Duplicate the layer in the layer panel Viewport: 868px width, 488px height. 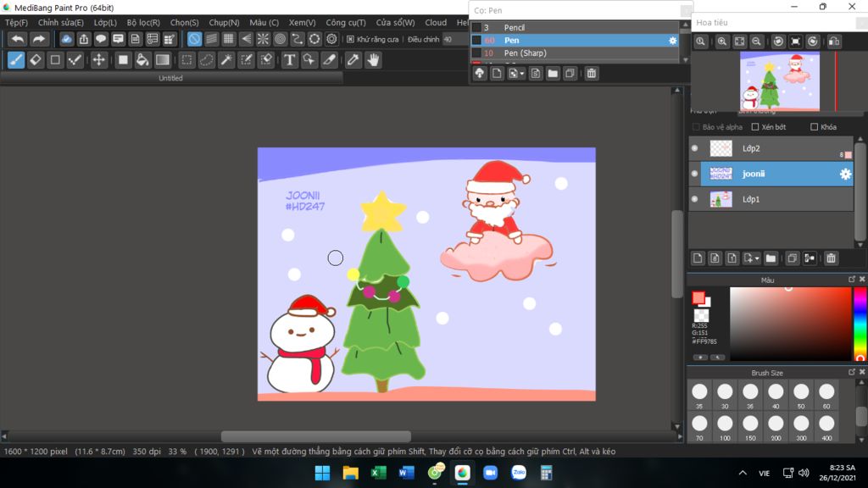point(793,258)
